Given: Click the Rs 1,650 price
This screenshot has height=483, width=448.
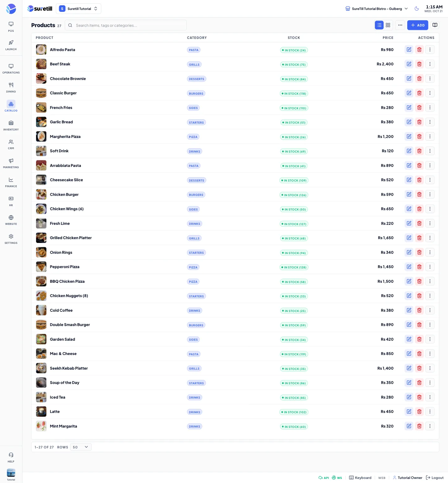Looking at the screenshot, I should click(x=386, y=238).
